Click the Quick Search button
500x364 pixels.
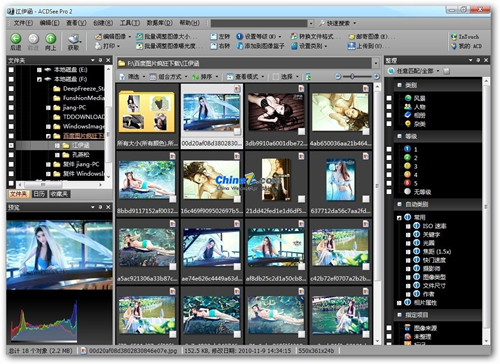337,23
